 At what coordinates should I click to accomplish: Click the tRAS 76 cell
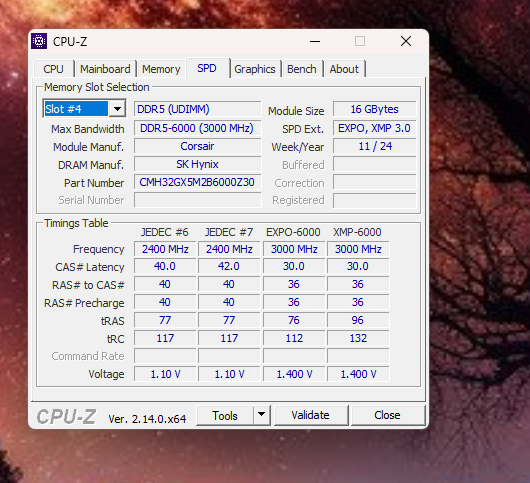[x=294, y=320]
